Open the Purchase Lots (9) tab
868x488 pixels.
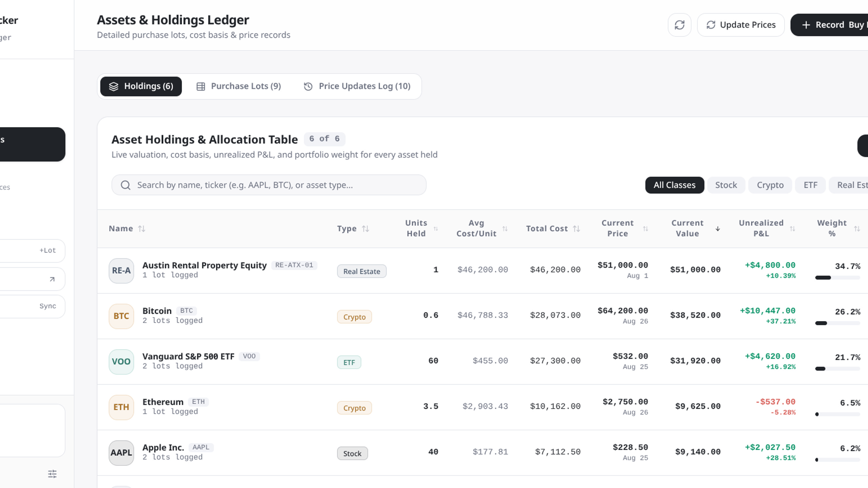click(239, 86)
